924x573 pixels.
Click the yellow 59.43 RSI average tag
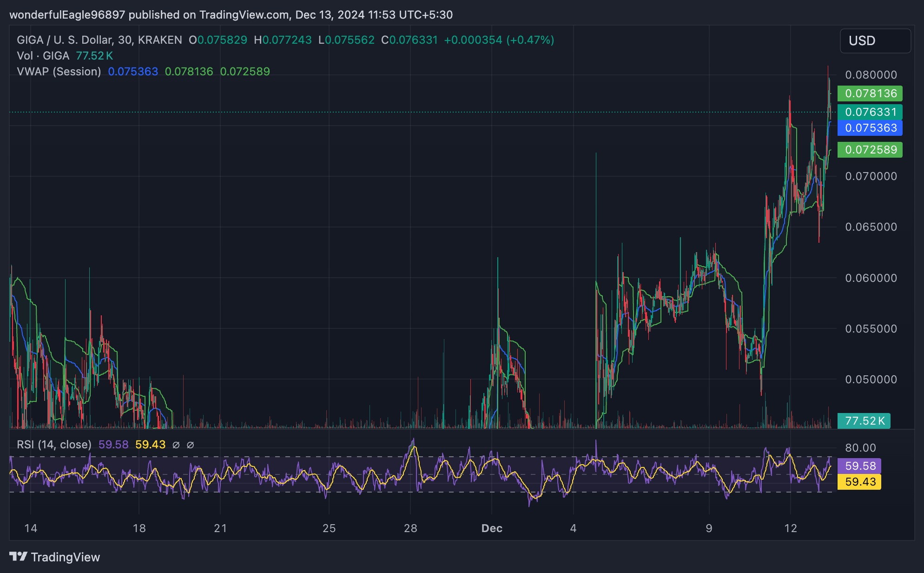859,482
